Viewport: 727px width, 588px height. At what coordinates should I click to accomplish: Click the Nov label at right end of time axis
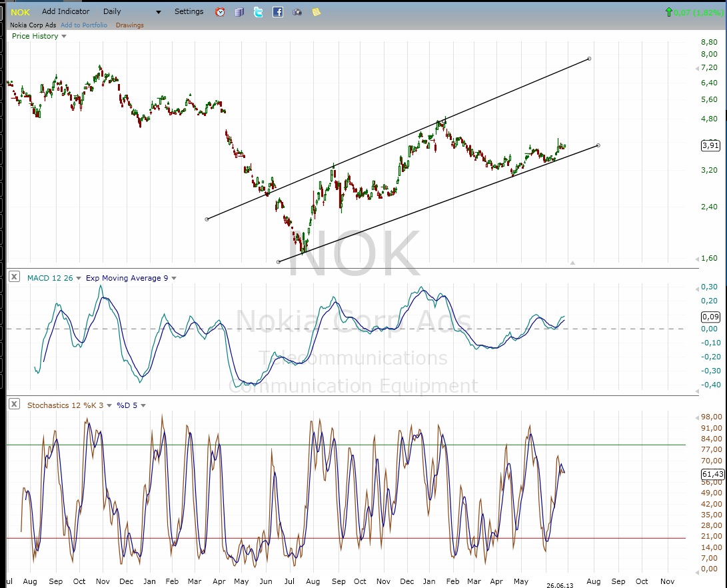tap(667, 581)
